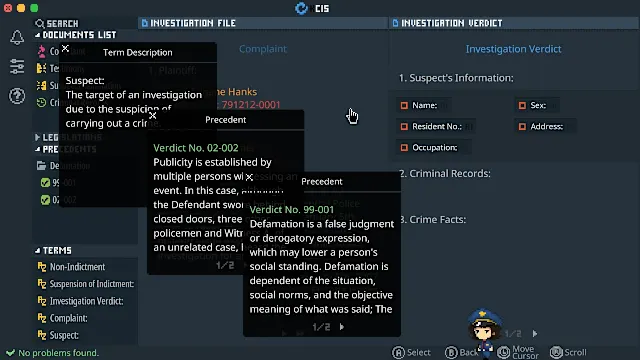
Task: Check the Occupation field box
Action: [404, 147]
